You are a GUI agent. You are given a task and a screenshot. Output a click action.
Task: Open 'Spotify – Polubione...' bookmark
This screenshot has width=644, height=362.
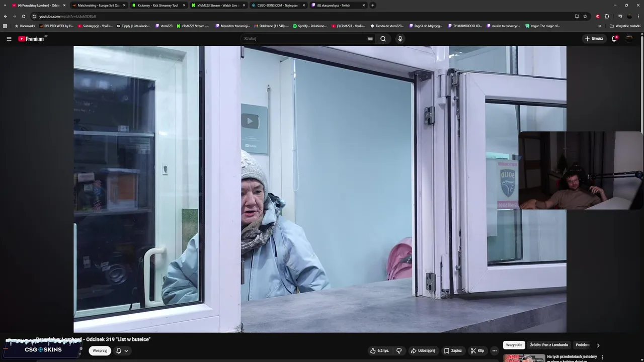(309, 26)
